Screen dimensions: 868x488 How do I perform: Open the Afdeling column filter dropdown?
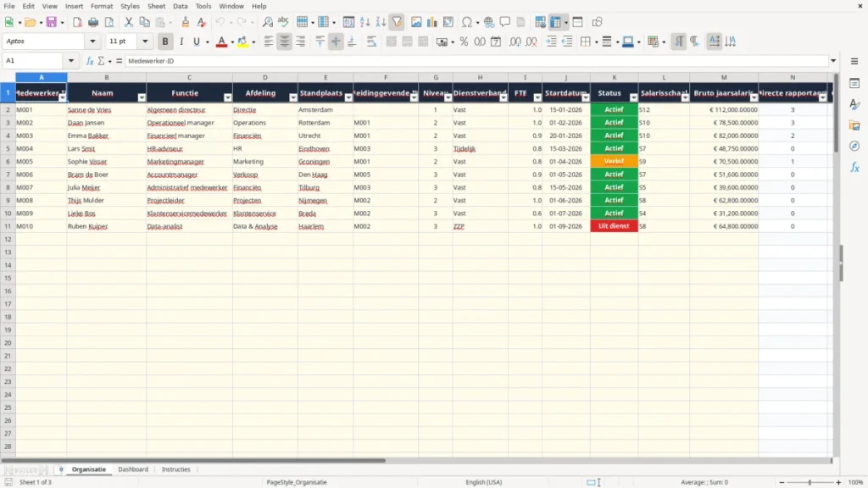pyautogui.click(x=292, y=97)
